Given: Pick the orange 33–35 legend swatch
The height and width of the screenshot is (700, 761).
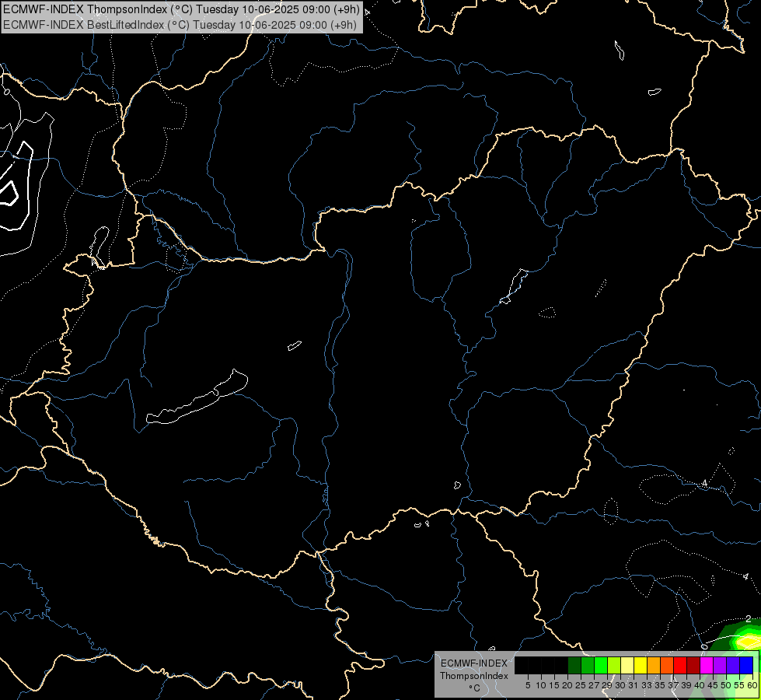Looking at the screenshot, I should [x=654, y=665].
